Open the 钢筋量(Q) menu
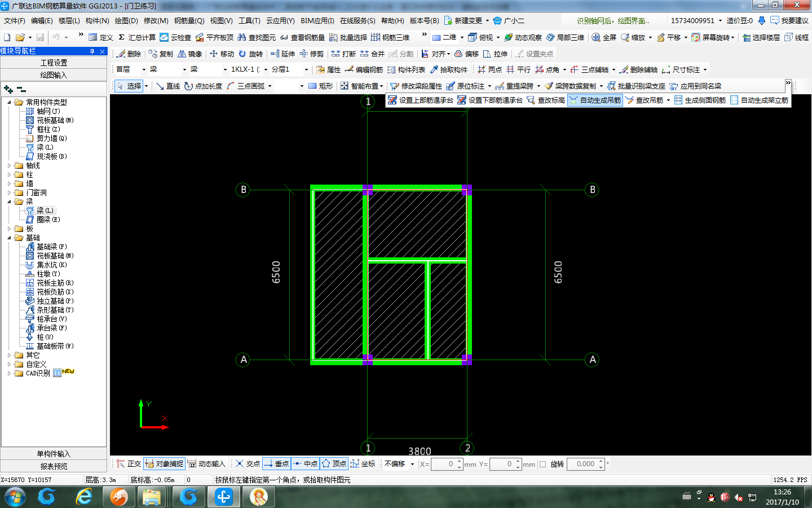 point(189,20)
